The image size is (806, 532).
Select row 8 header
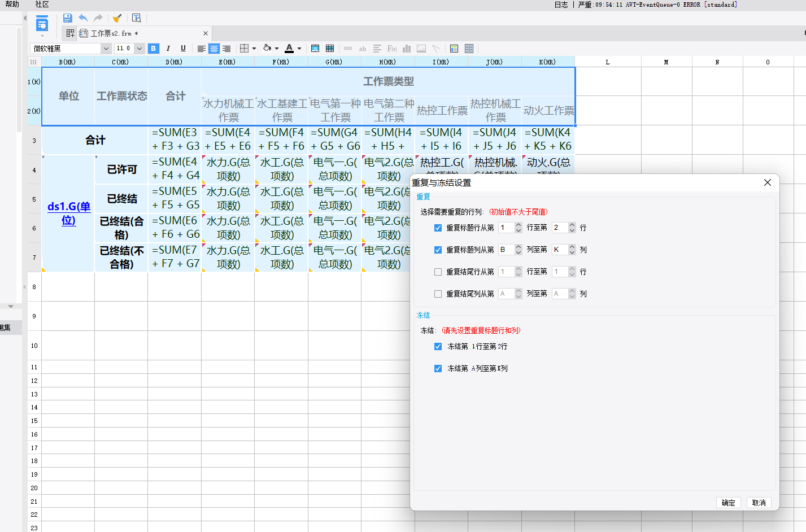[x=34, y=287]
